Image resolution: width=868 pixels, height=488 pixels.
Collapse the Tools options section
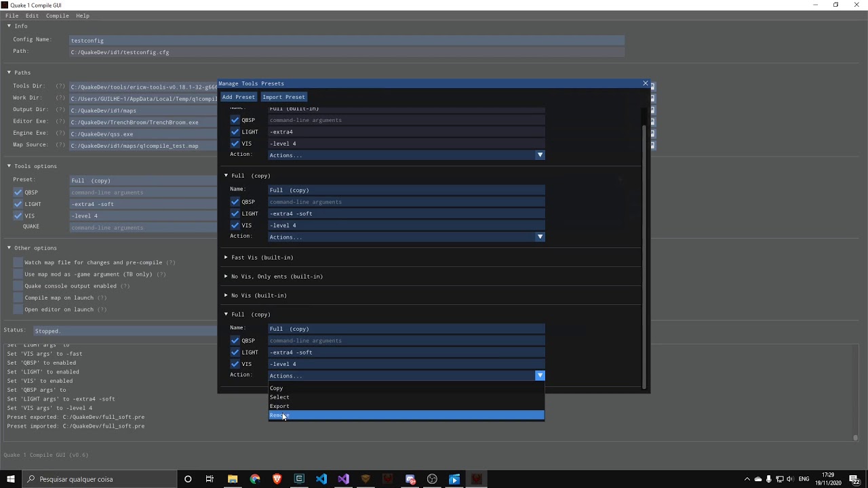click(x=9, y=166)
